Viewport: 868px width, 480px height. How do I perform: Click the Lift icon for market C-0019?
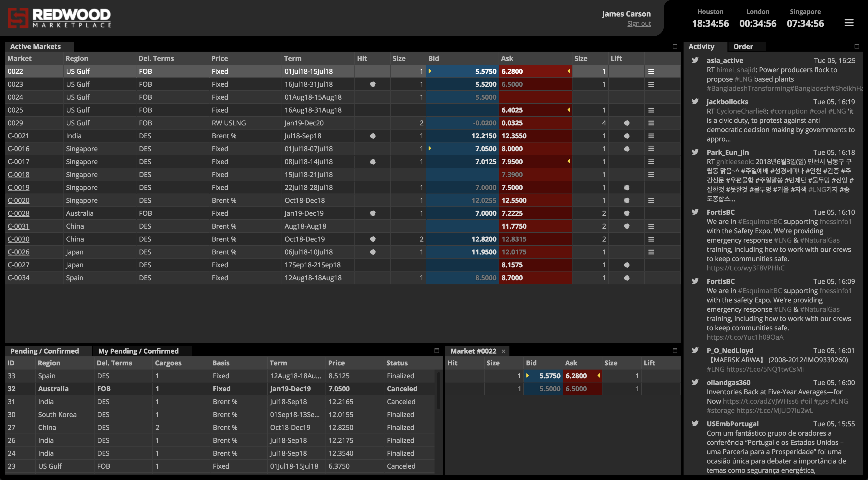626,188
